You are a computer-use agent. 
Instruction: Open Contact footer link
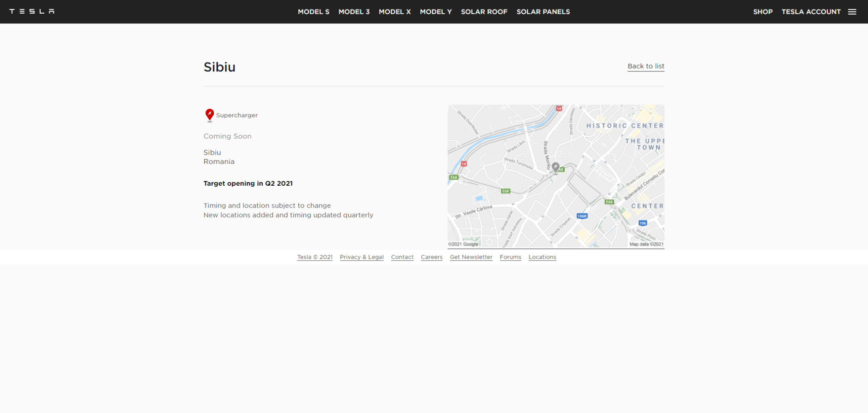coord(402,257)
